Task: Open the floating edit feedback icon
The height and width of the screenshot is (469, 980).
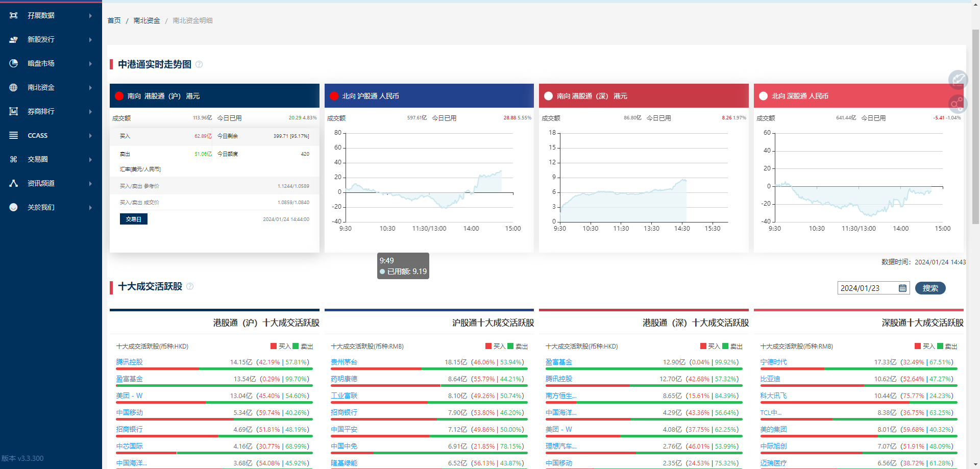Action: [958, 80]
